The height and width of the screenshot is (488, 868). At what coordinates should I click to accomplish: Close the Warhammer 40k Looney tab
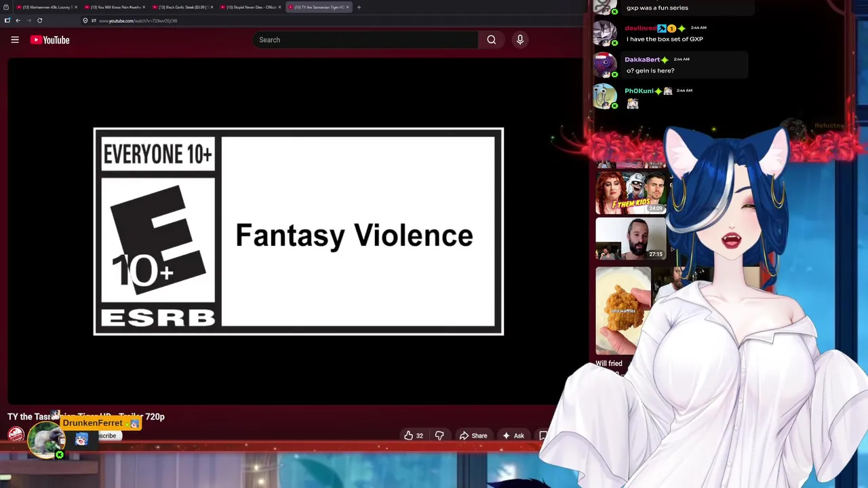pos(76,7)
